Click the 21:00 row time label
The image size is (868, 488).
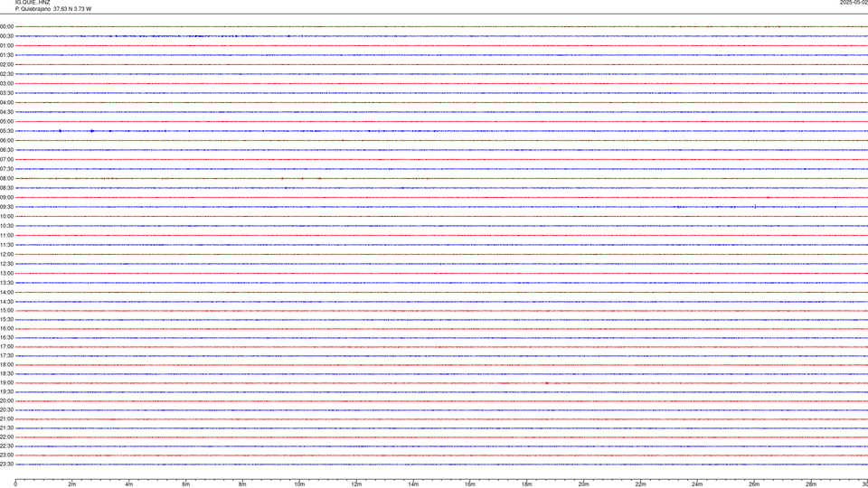6,419
